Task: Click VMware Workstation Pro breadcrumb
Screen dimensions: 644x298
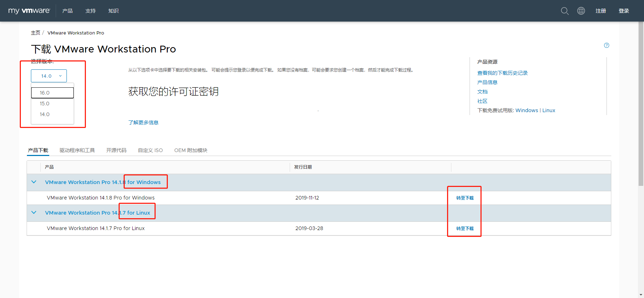Action: click(76, 33)
